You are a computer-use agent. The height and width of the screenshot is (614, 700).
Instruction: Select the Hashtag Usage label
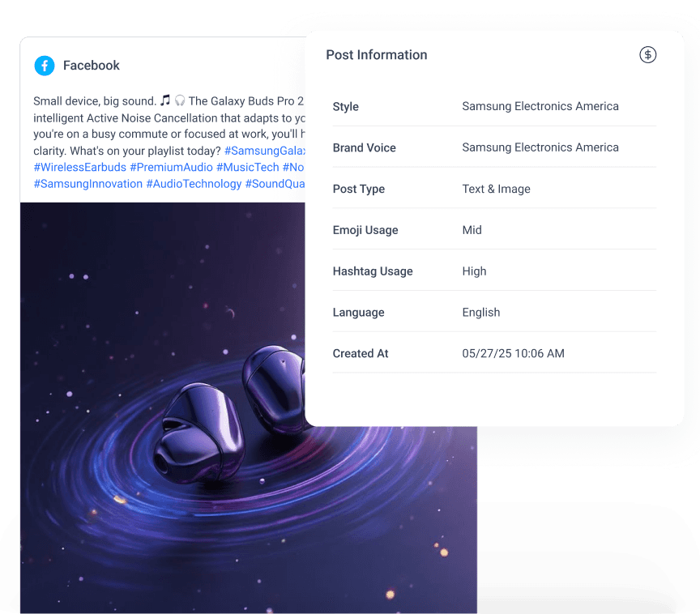pos(373,271)
